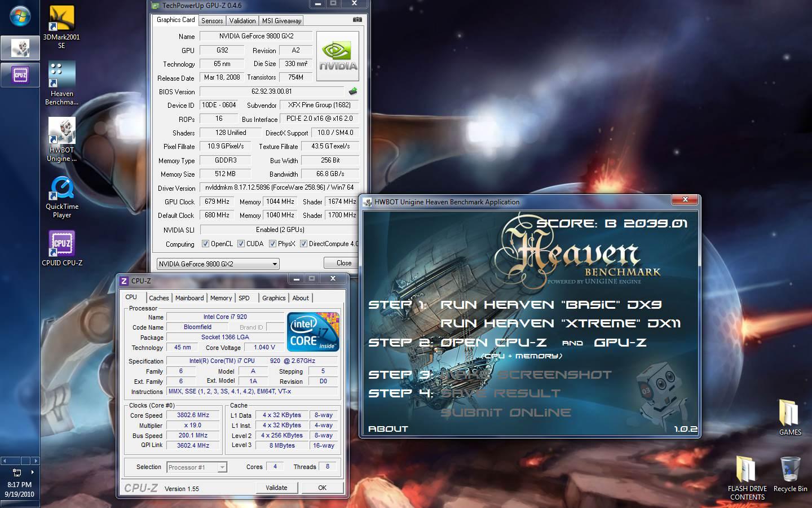The height and width of the screenshot is (508, 812).
Task: Open ABOUT in the HWBOT window
Action: point(388,429)
